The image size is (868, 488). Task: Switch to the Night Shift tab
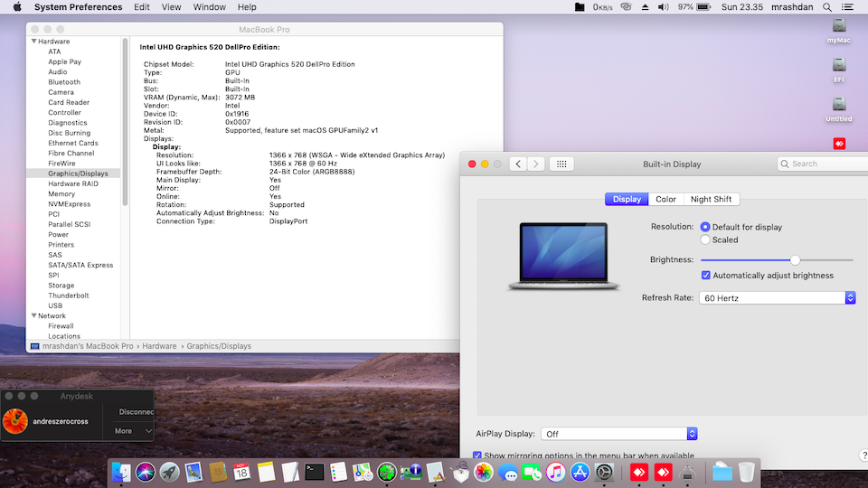711,199
